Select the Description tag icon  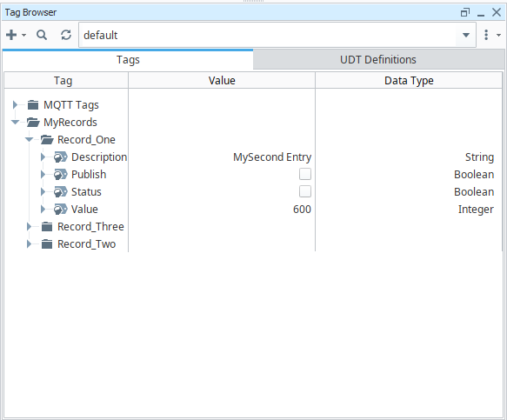coord(61,157)
